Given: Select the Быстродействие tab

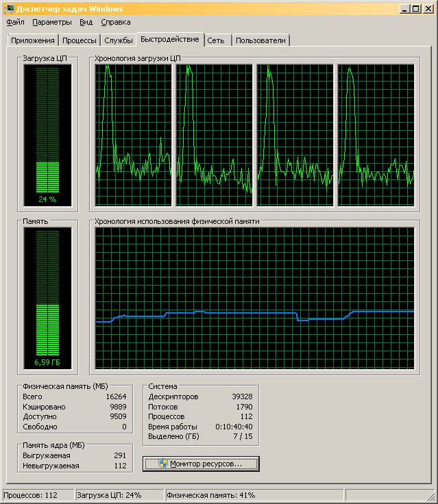Looking at the screenshot, I should [x=170, y=39].
